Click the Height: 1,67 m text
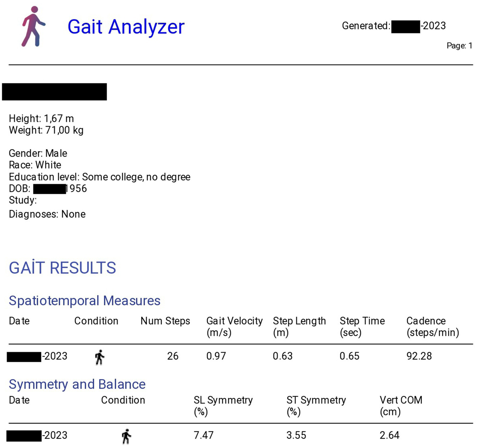This screenshot has width=477, height=448. click(x=41, y=118)
